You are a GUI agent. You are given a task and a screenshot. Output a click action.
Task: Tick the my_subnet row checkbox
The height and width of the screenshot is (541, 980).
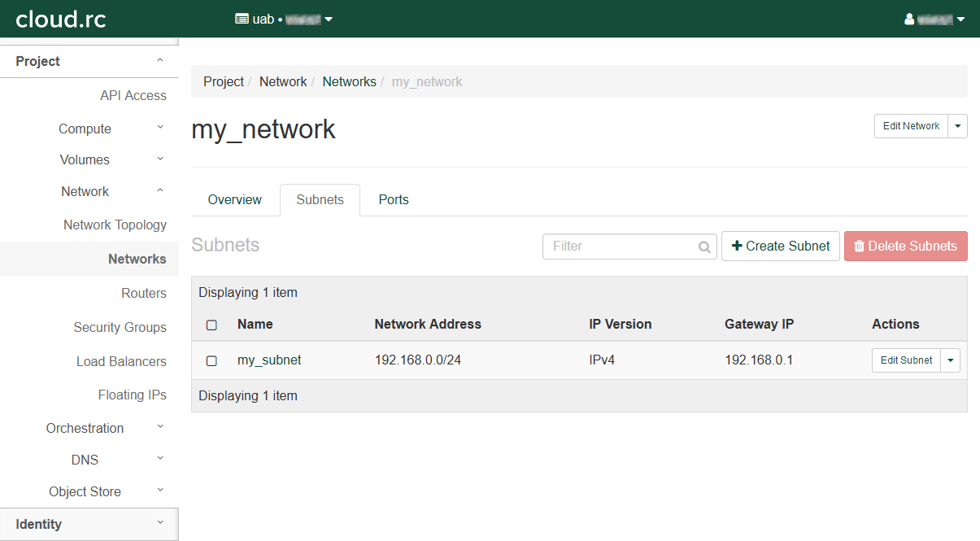pos(211,360)
